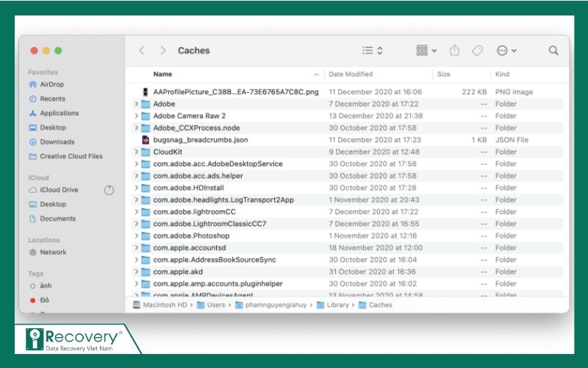The image size is (588, 368).
Task: Click the PNG image kind cell
Action: coord(514,92)
